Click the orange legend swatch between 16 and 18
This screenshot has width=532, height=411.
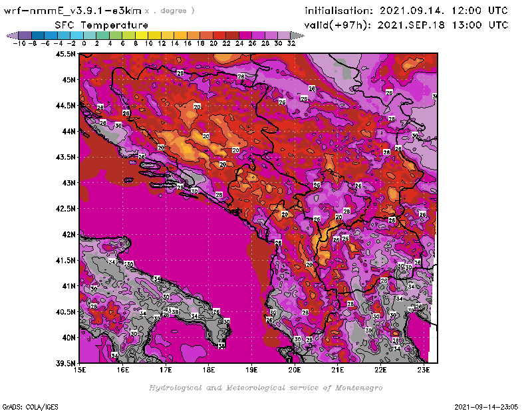194,35
